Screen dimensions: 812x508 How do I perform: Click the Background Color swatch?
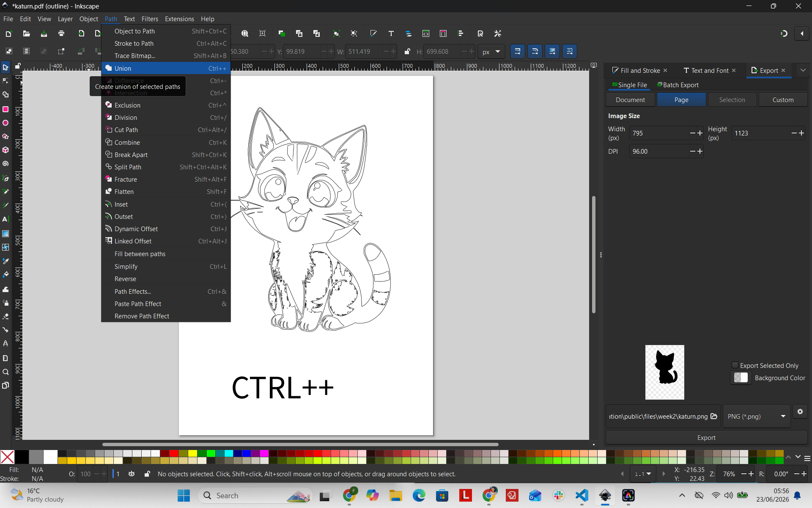point(741,378)
